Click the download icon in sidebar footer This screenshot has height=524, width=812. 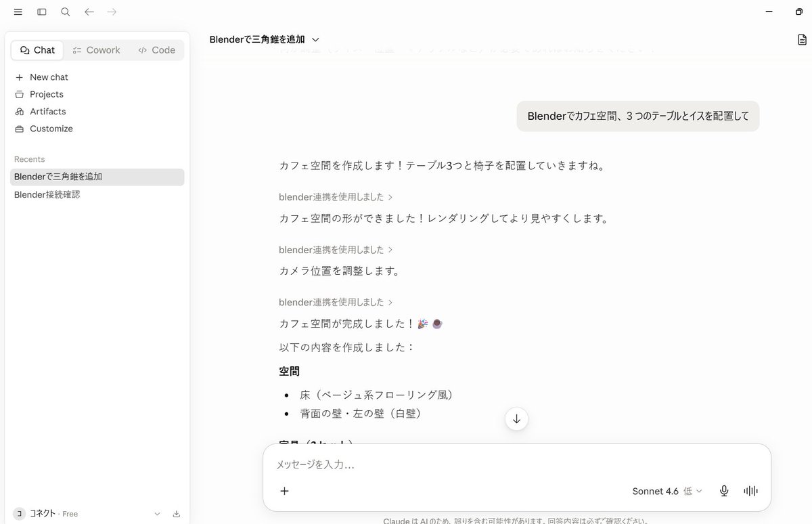[x=177, y=514]
